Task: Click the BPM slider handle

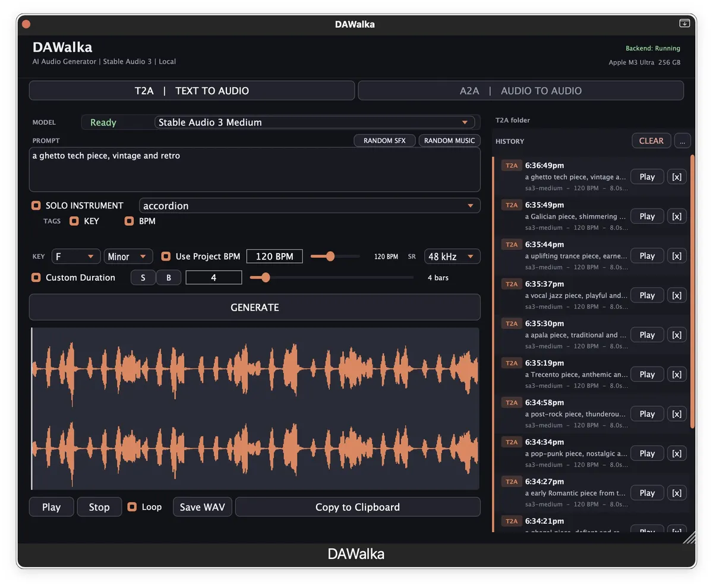Action: (x=330, y=257)
